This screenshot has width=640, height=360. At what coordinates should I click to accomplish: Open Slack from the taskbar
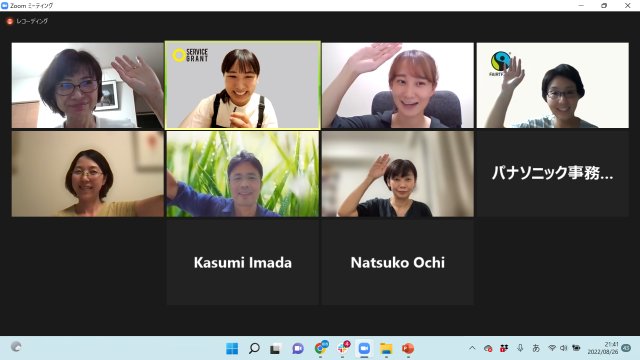coord(342,348)
